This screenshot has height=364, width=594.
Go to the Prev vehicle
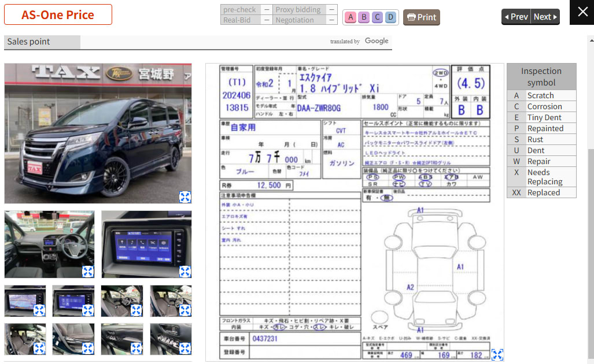click(516, 17)
